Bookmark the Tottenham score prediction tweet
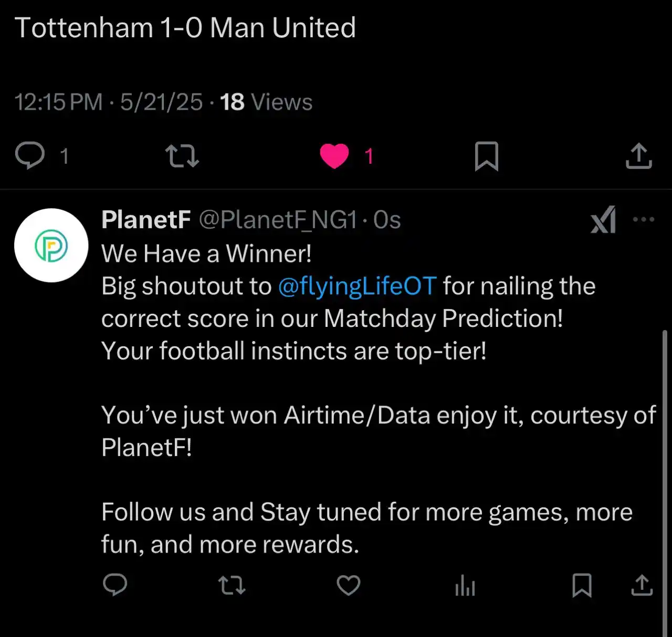Screen dimensions: 672x637 click(x=487, y=156)
